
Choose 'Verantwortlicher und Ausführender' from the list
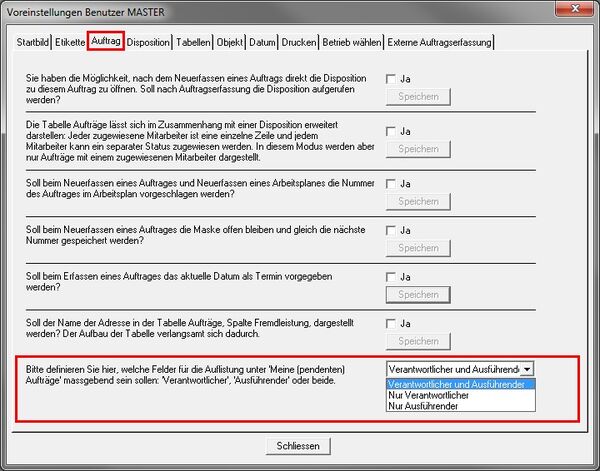461,384
